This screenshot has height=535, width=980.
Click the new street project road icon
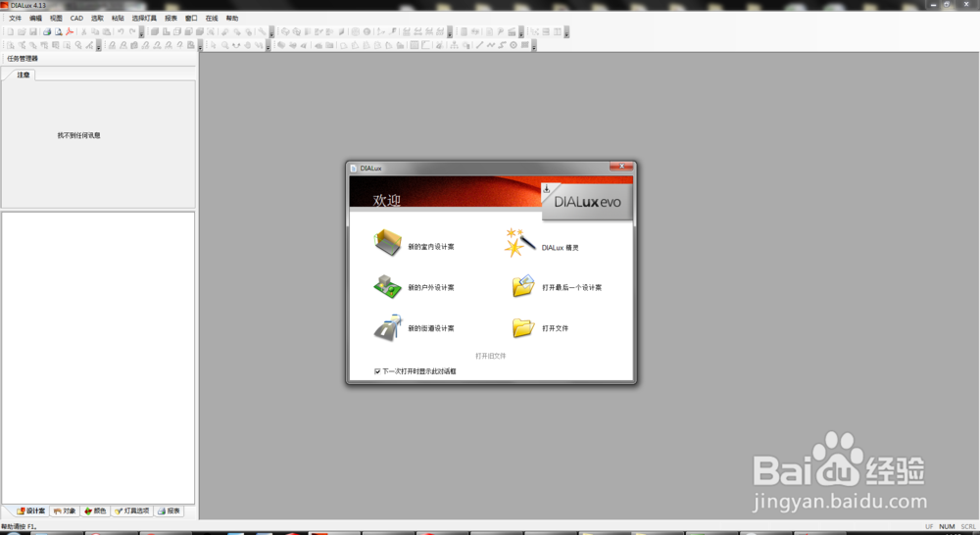click(x=387, y=327)
